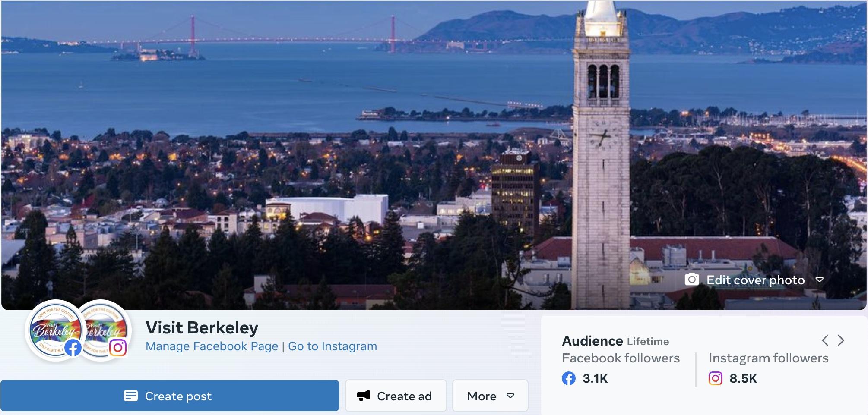Open the Manage Facebook Page link
Screen dimensions: 868x415
coord(212,346)
